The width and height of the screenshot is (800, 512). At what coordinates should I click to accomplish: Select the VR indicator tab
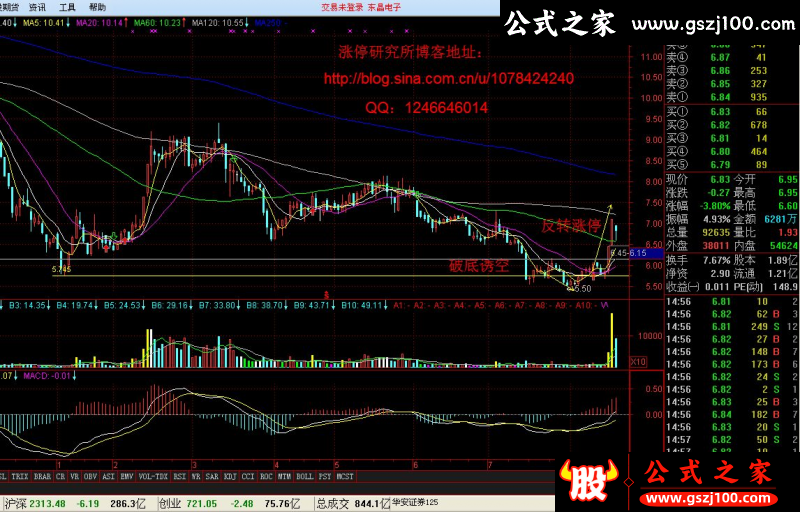click(74, 476)
